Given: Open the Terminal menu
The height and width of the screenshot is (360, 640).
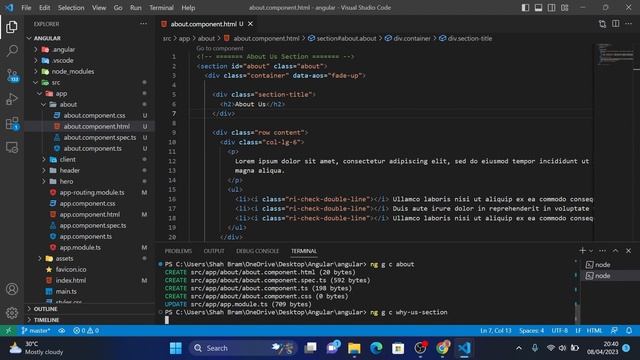Looking at the screenshot, I should click(x=161, y=8).
